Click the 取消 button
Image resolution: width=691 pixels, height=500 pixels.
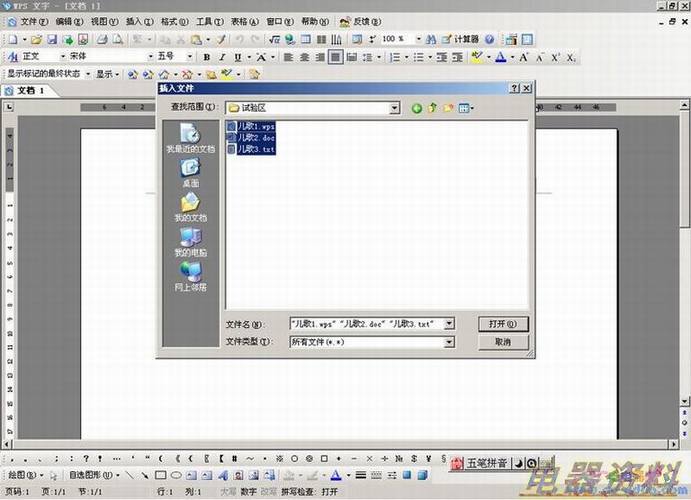pos(503,342)
